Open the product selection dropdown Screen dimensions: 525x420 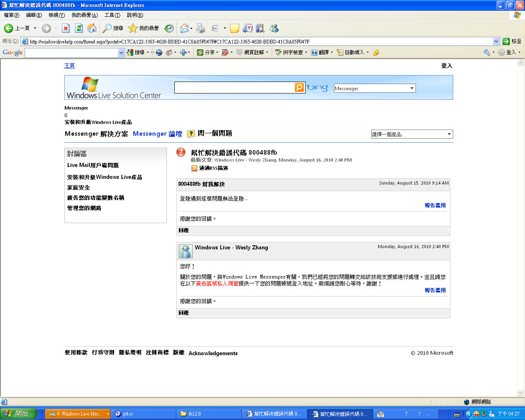tap(449, 134)
